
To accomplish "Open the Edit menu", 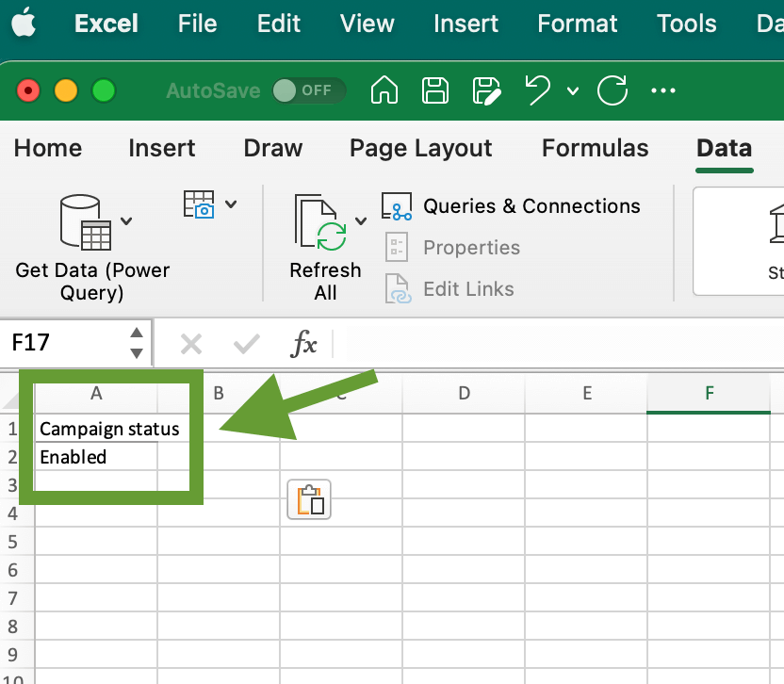I will 279,24.
